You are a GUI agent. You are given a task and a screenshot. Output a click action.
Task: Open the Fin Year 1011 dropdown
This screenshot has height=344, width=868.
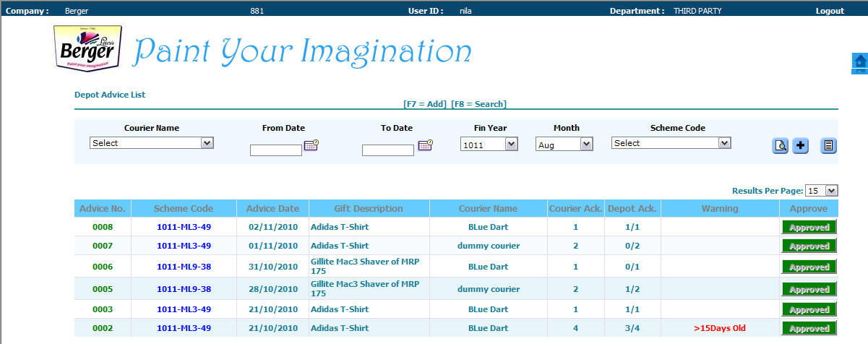[x=489, y=145]
